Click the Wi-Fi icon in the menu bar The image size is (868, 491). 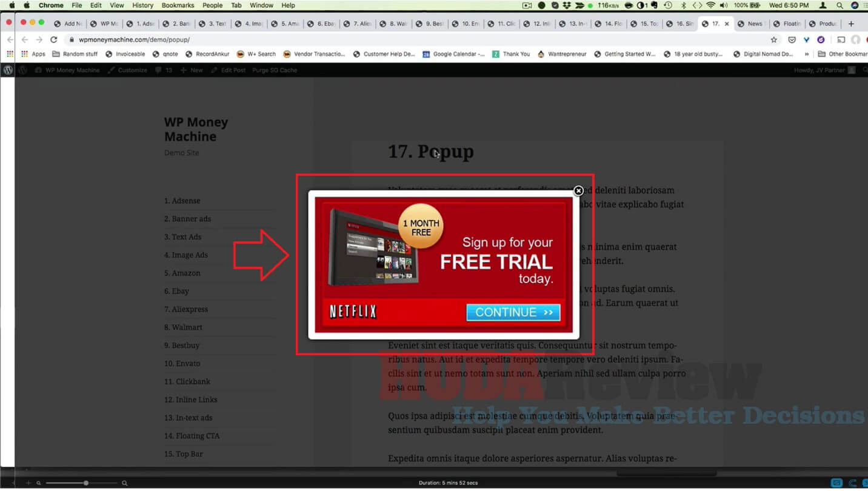tap(710, 5)
